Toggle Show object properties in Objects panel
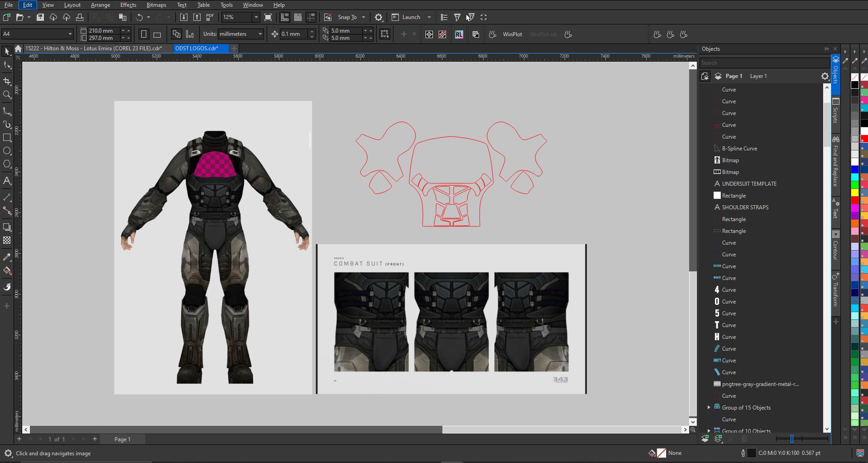 point(705,76)
